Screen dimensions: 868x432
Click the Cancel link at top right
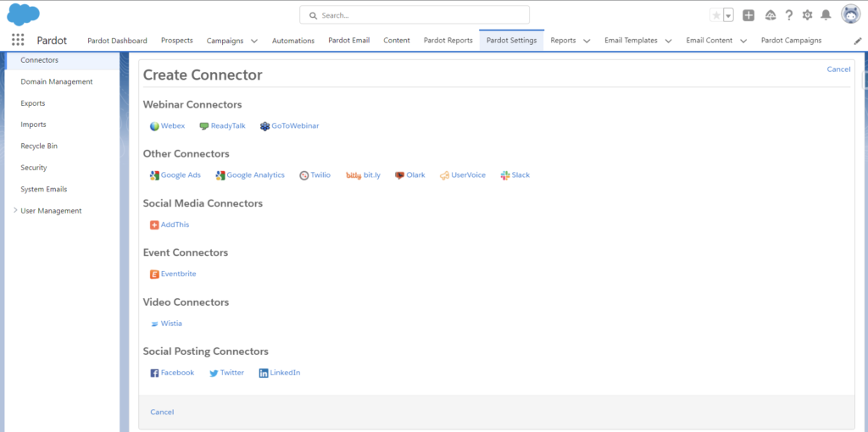coord(838,69)
